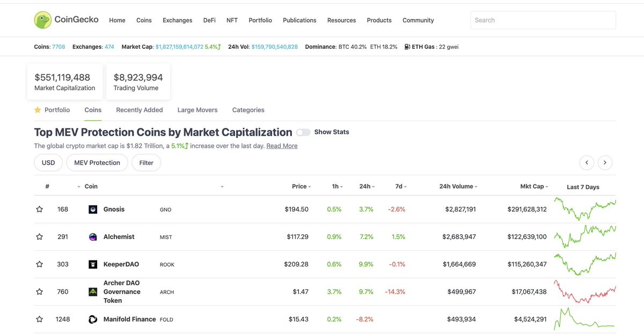Image resolution: width=644 pixels, height=335 pixels.
Task: Open the 24h Vol value link
Action: (x=274, y=47)
